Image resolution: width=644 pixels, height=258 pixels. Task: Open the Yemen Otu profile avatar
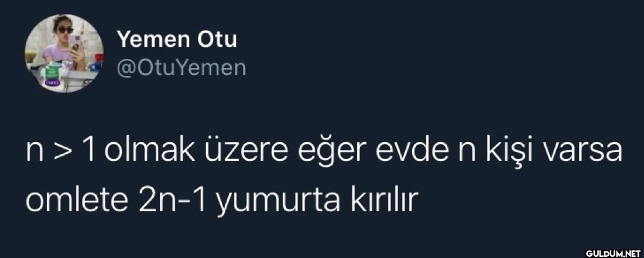pos(64,53)
